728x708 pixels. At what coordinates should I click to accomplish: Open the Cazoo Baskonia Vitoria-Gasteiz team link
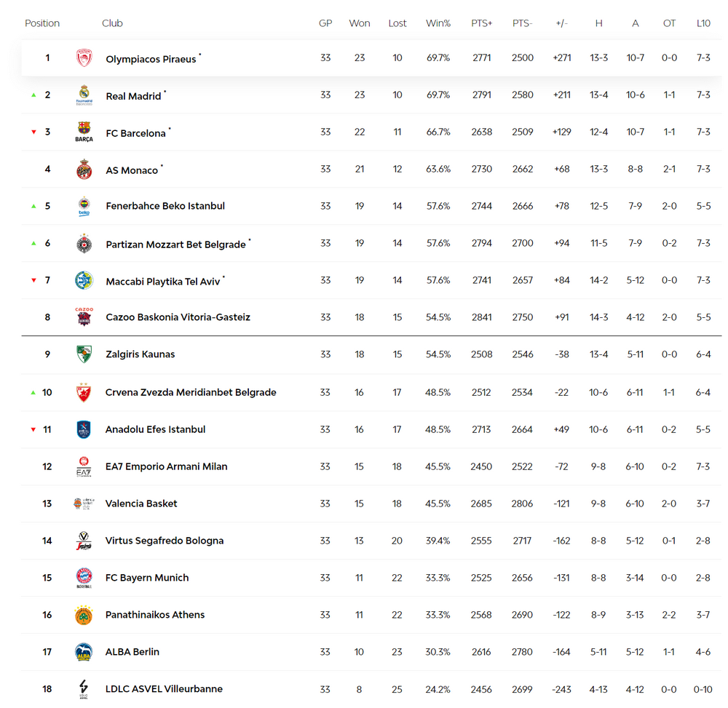coord(178,317)
